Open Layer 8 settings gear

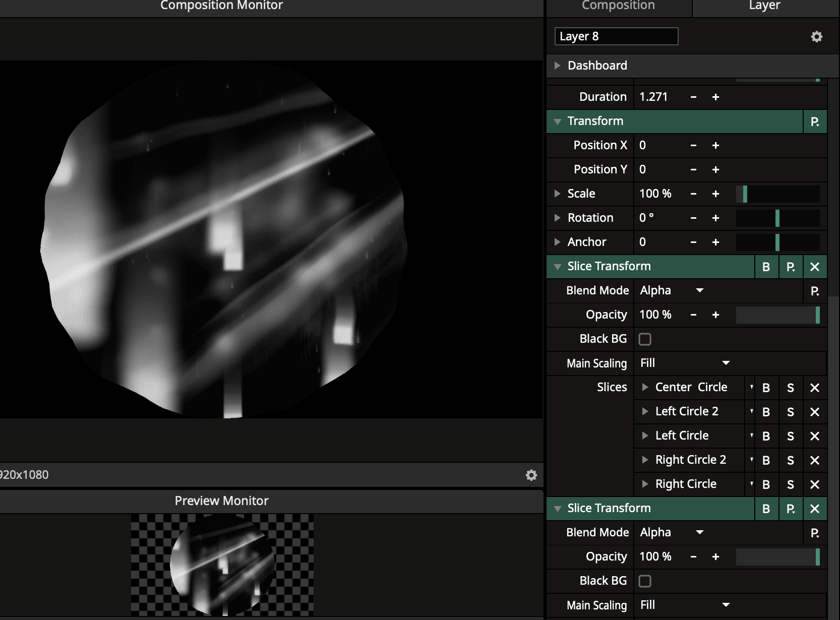tap(816, 37)
